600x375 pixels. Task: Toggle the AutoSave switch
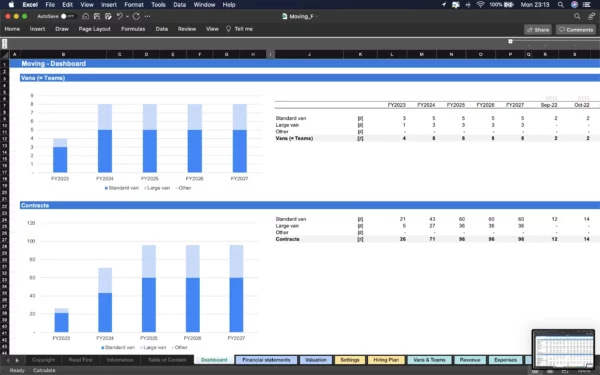[x=68, y=16]
